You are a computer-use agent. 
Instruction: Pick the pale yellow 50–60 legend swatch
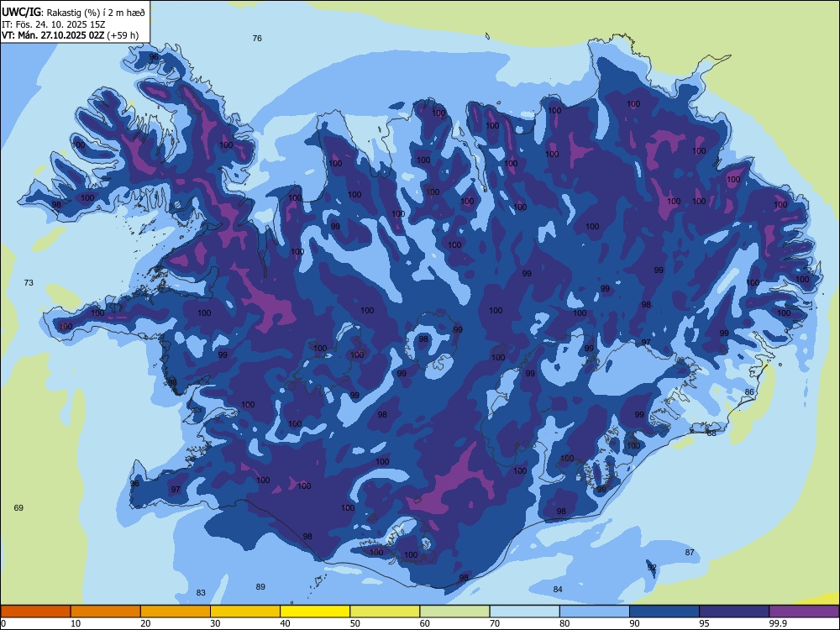(386, 612)
